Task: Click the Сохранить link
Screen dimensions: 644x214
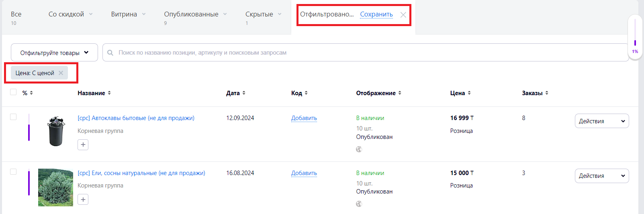Action: [376, 14]
